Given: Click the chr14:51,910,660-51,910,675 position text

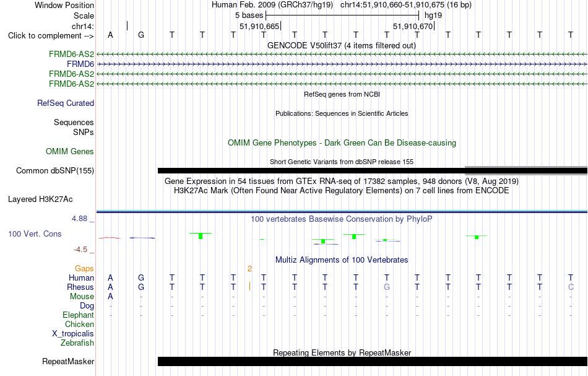Looking at the screenshot, I should (406, 5).
